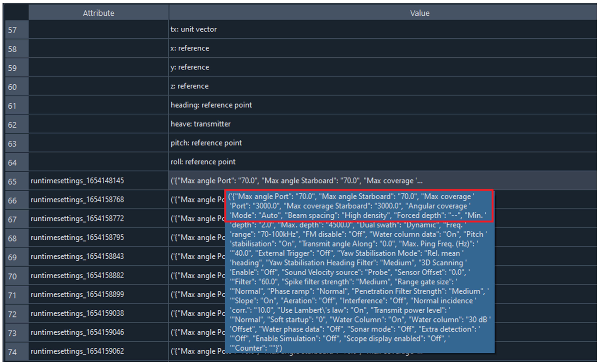Click the 'heading: reference point' value cell
Screen dimensions: 599x364
(211, 105)
